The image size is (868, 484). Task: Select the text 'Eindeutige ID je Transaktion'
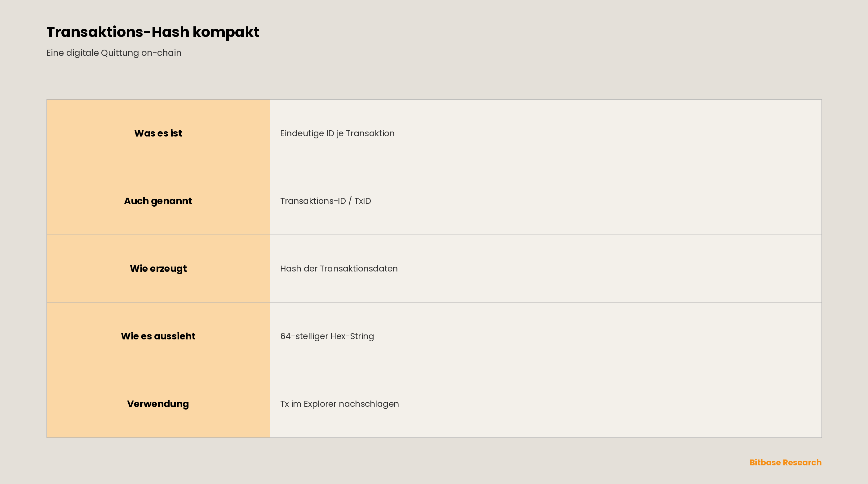pyautogui.click(x=337, y=133)
